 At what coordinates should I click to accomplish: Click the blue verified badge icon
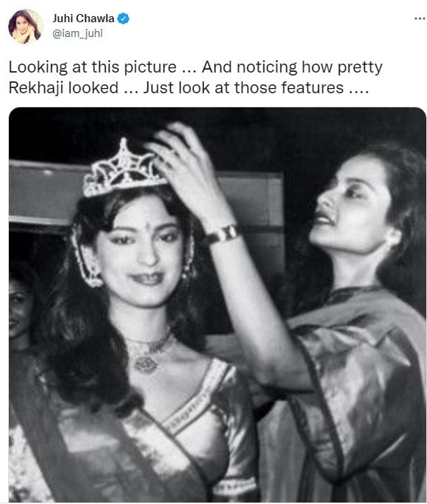(x=123, y=19)
